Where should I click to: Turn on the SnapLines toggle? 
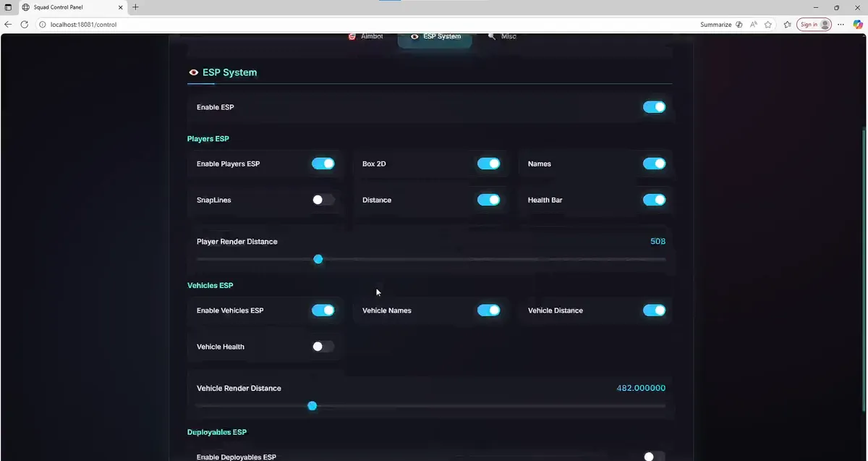click(323, 200)
